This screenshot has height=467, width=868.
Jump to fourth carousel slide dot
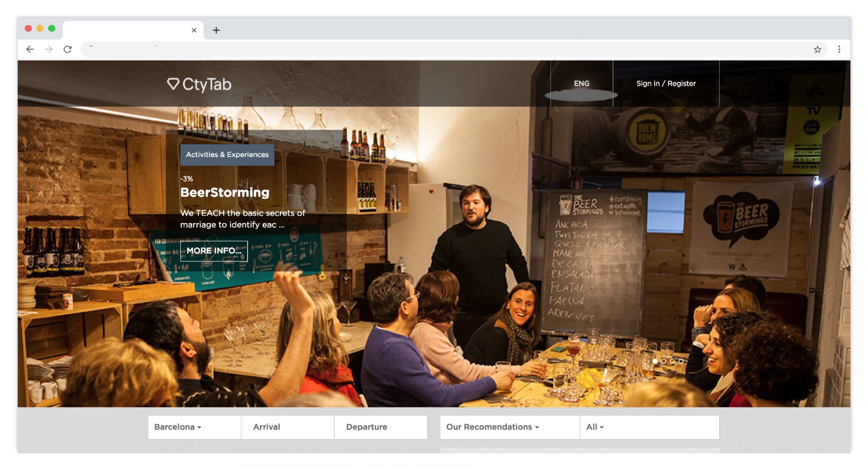pyautogui.click(x=681, y=361)
